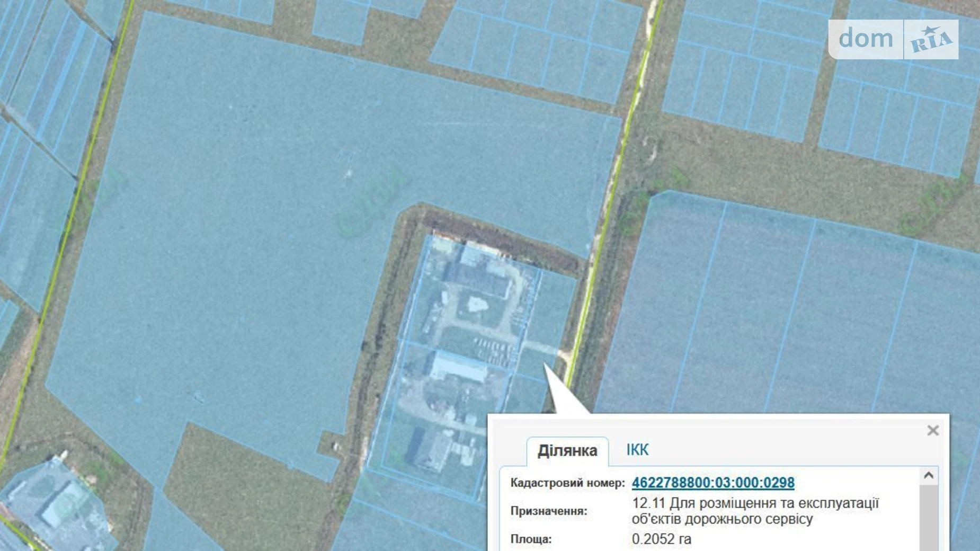Open cadastral number 4622788800:03:000:0298 link
This screenshot has width=980, height=551.
point(712,483)
